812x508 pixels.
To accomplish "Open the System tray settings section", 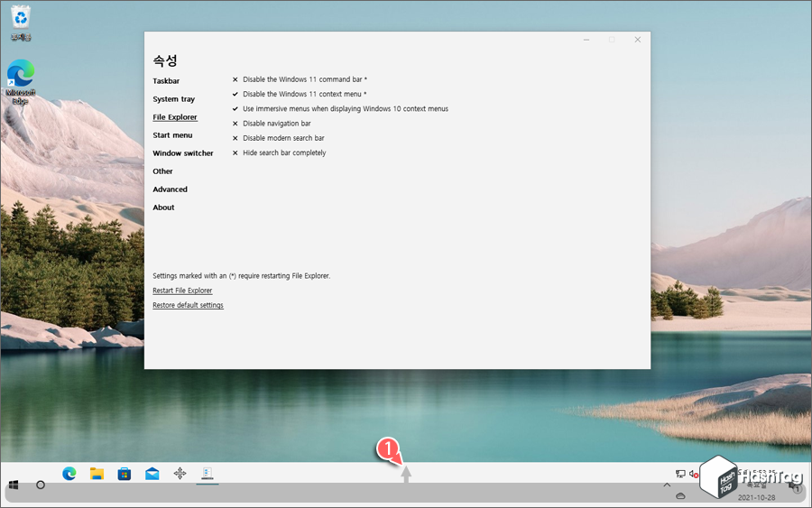I will coord(173,99).
